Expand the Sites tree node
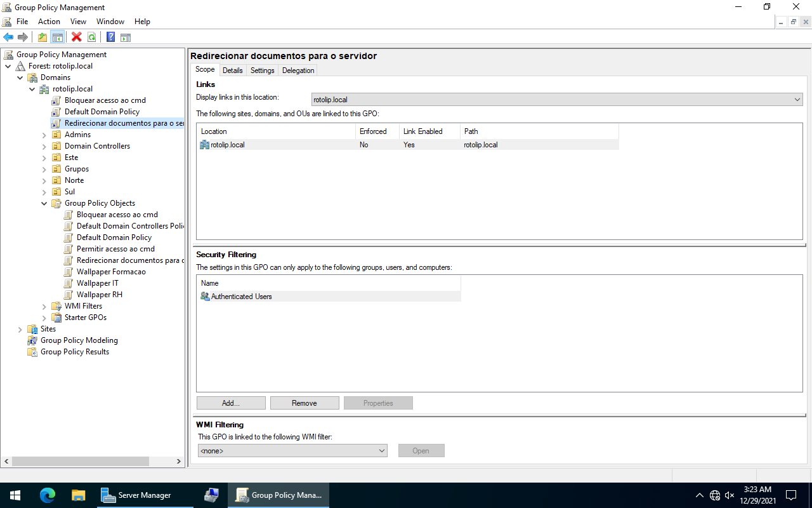 tap(20, 330)
